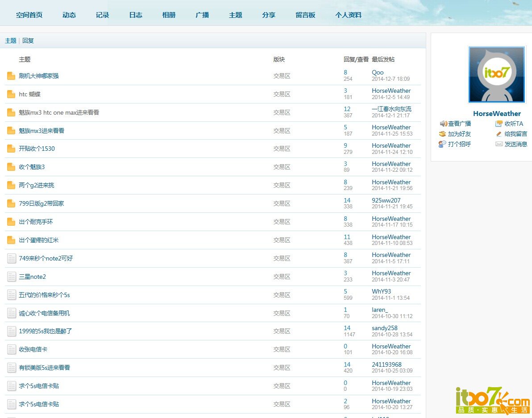Open the 个人资料 navigation item

coord(349,15)
